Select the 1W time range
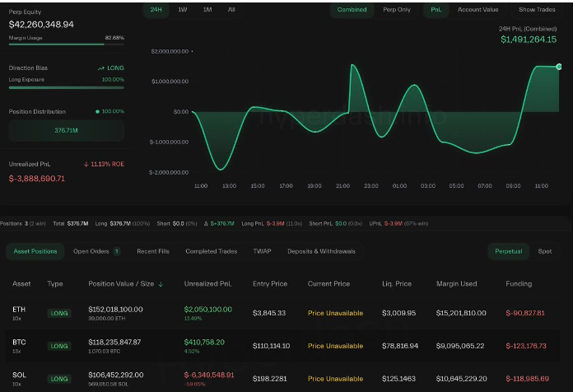This screenshot has height=392, width=573. click(182, 10)
